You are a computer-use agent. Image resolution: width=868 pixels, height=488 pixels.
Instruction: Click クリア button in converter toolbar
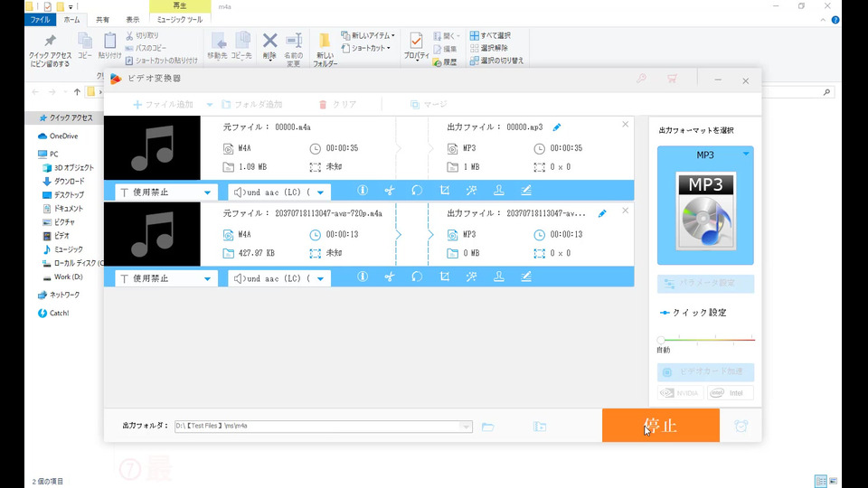click(337, 105)
